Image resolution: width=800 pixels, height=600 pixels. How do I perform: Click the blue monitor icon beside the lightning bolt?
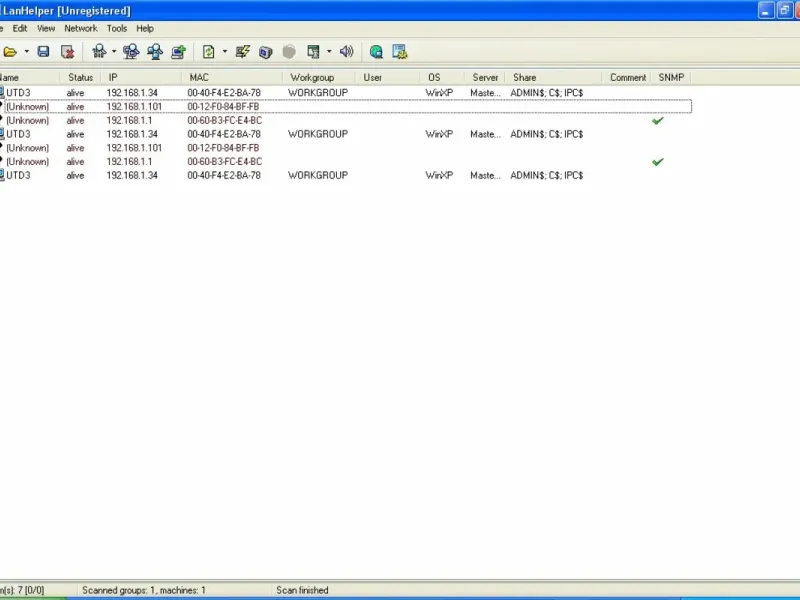(x=265, y=52)
